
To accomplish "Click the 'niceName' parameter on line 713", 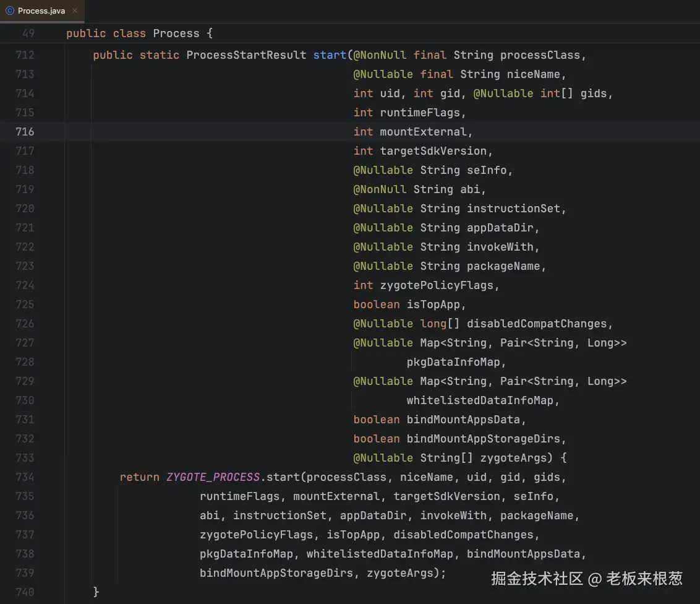I will (533, 74).
